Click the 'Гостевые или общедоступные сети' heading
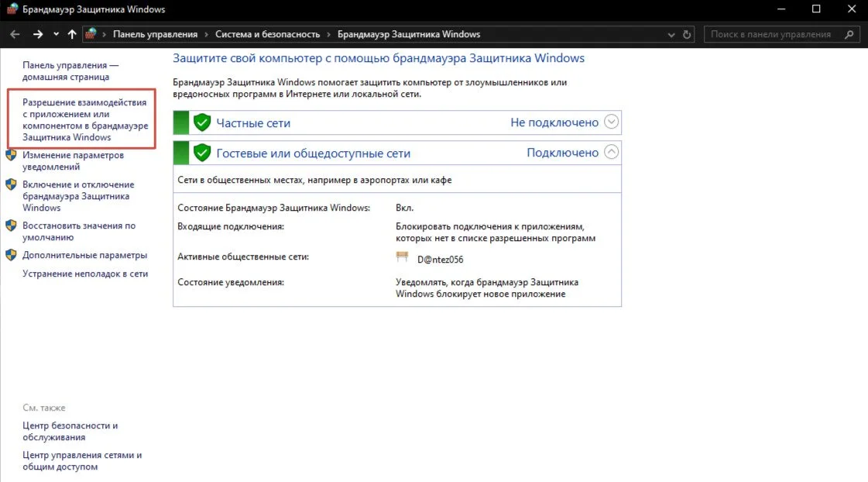Screen dimensions: 868x482 tap(314, 153)
